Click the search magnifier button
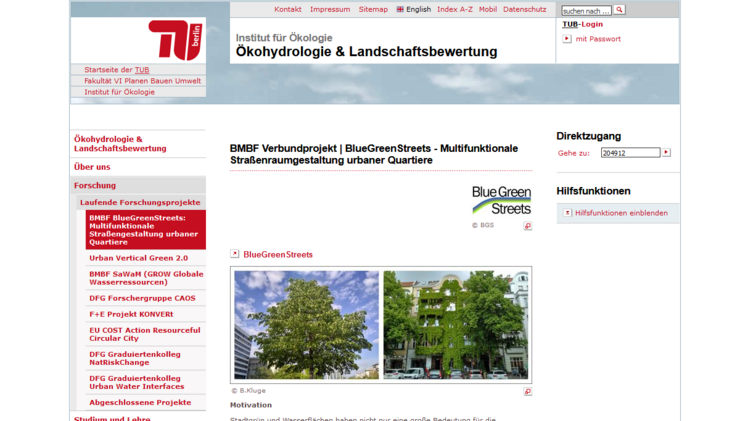The width and height of the screenshot is (748, 421). [x=620, y=10]
